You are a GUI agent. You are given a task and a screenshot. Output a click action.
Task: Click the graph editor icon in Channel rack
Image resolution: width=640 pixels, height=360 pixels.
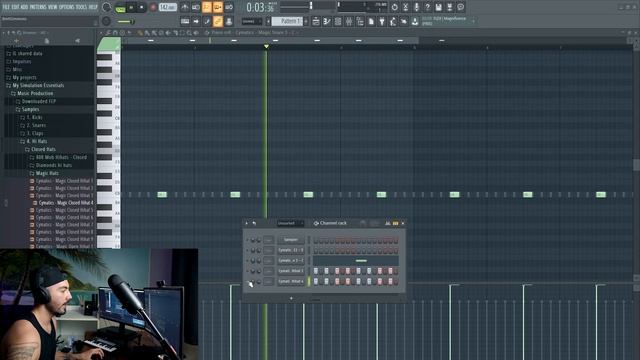pos(387,223)
